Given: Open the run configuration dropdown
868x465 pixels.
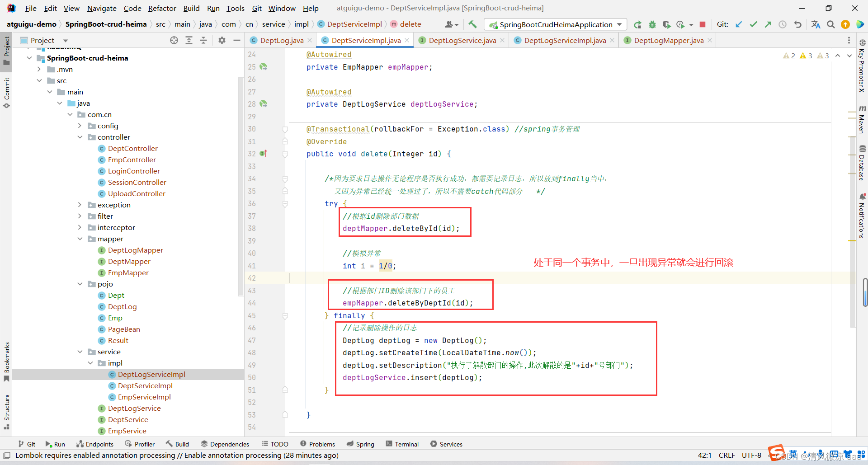Looking at the screenshot, I should click(619, 24).
